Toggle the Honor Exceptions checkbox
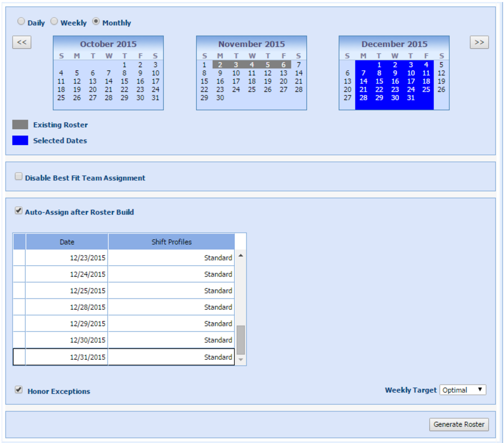 [x=19, y=390]
